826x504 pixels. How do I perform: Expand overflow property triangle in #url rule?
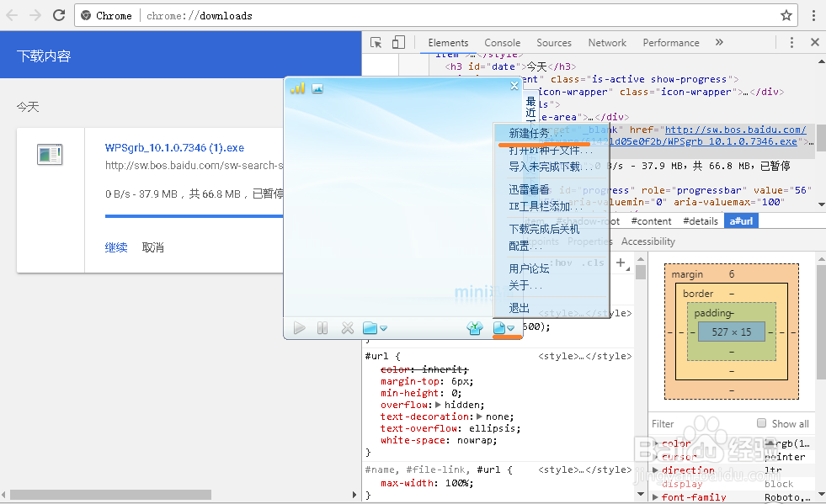[438, 405]
